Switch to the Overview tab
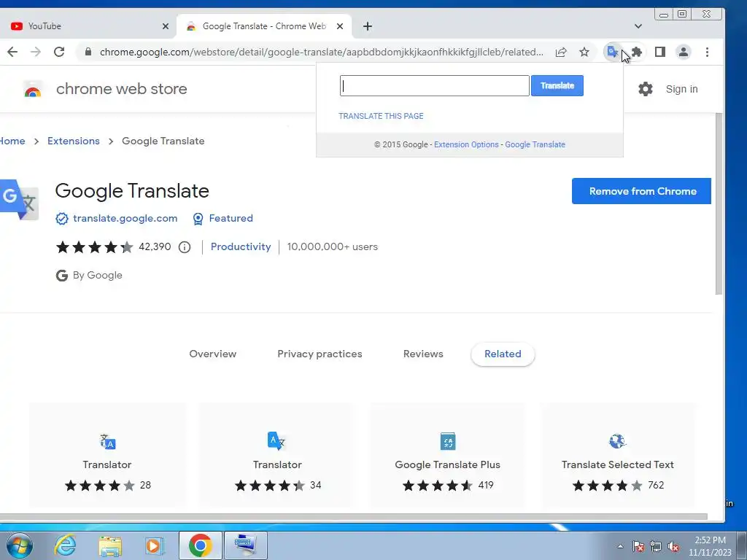The height and width of the screenshot is (560, 747). (x=212, y=354)
